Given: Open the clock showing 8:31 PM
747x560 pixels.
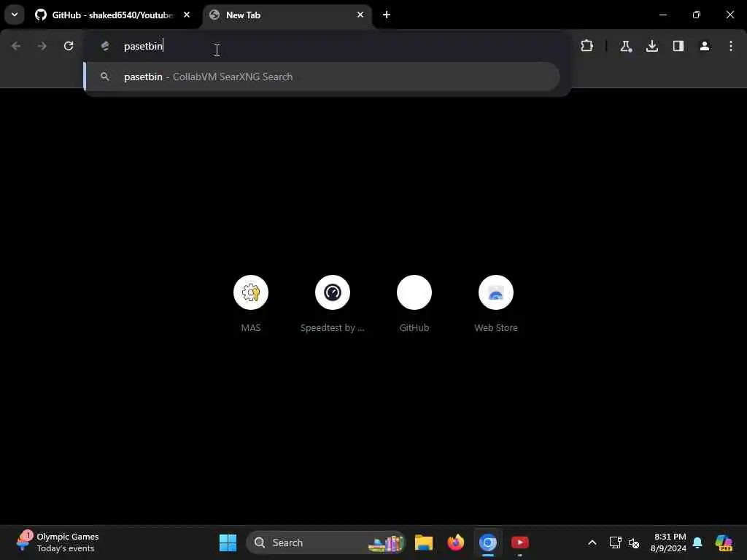Looking at the screenshot, I should pos(670,542).
